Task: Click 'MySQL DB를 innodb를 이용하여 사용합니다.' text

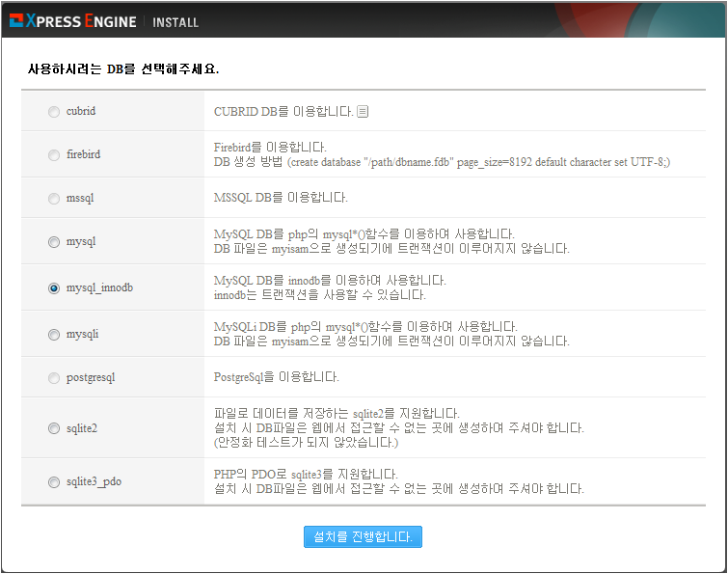Action: click(x=330, y=281)
